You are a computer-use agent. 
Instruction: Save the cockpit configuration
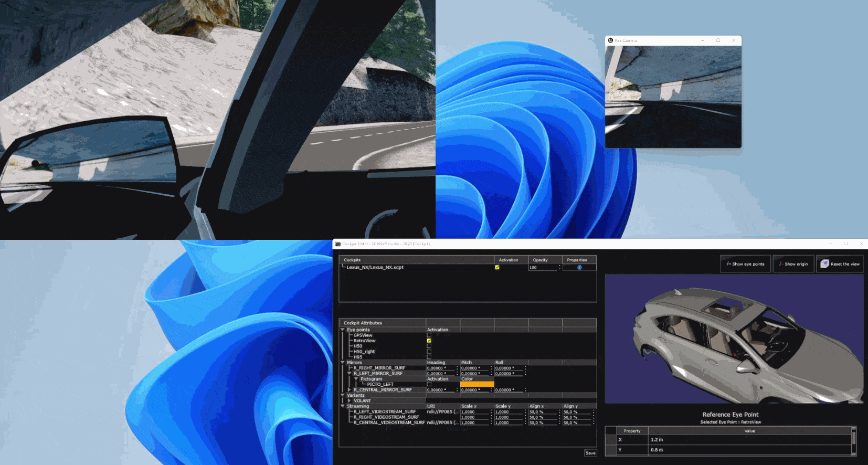point(590,453)
